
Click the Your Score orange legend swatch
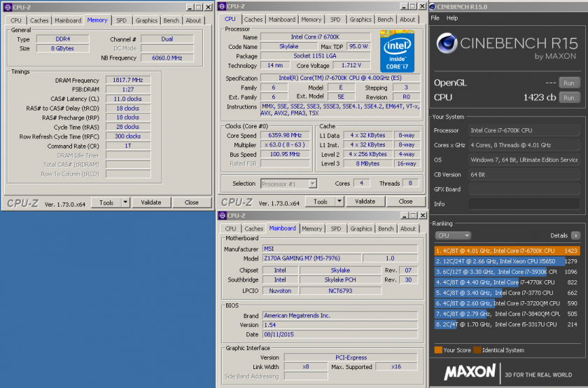point(438,350)
